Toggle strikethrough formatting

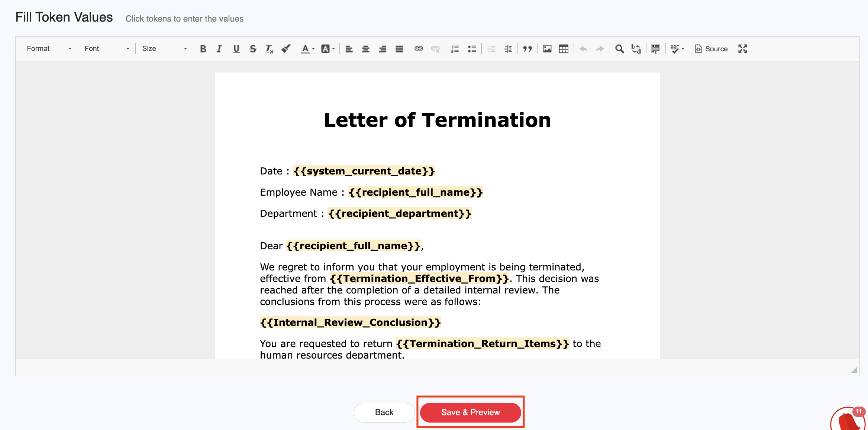click(253, 49)
